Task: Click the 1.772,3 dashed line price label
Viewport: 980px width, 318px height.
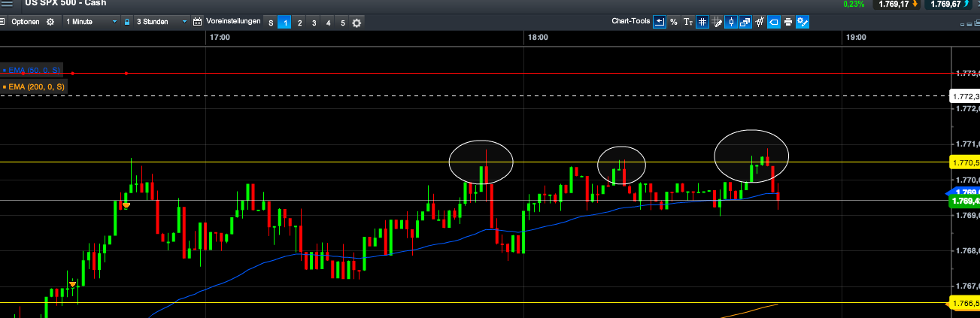Action: point(966,96)
